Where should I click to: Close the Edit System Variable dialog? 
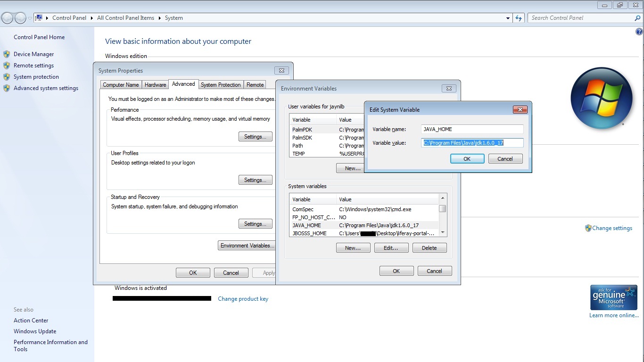pyautogui.click(x=520, y=109)
